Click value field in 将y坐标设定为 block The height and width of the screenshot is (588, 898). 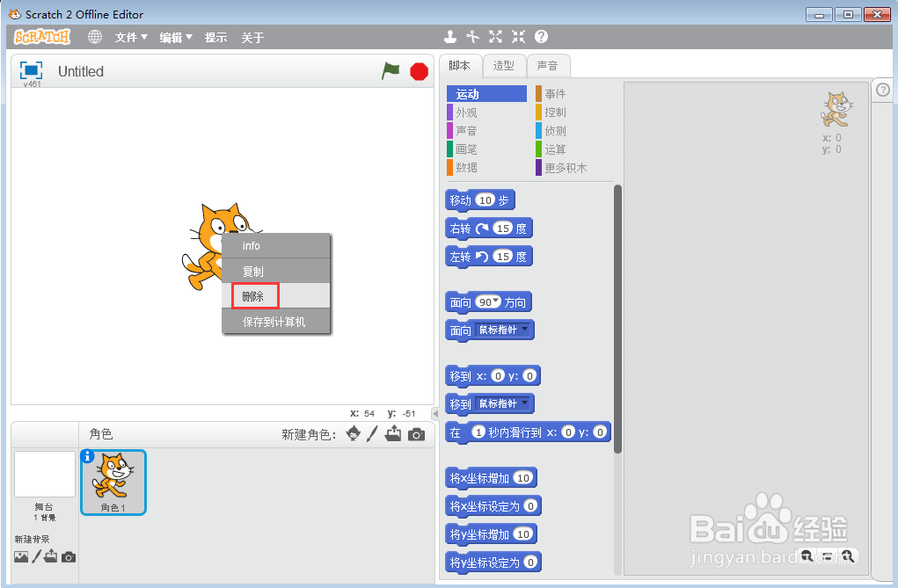point(530,562)
